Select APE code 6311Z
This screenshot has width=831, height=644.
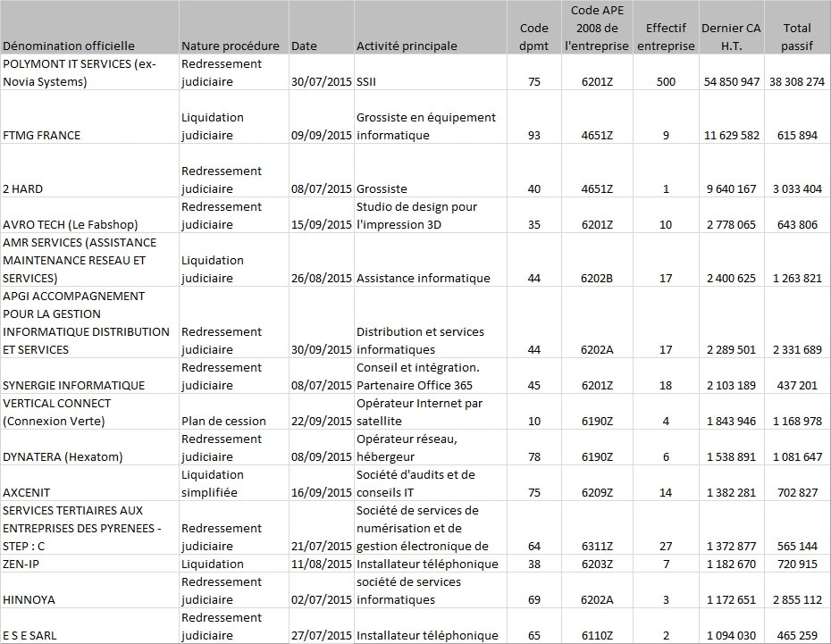coord(597,546)
